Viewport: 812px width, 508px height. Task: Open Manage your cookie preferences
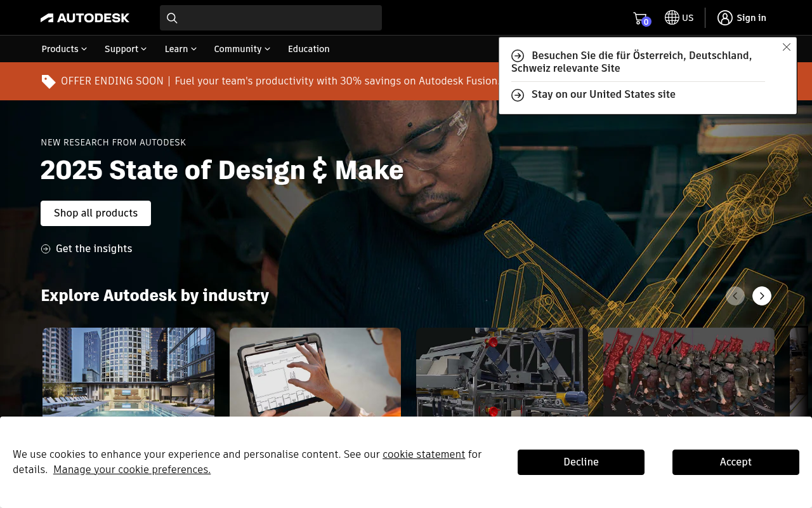point(132,470)
